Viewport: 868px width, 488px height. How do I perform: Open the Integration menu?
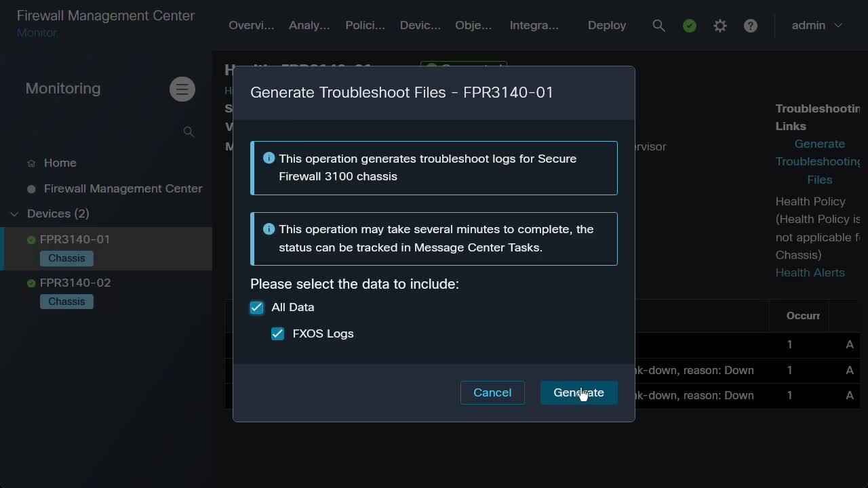(534, 25)
